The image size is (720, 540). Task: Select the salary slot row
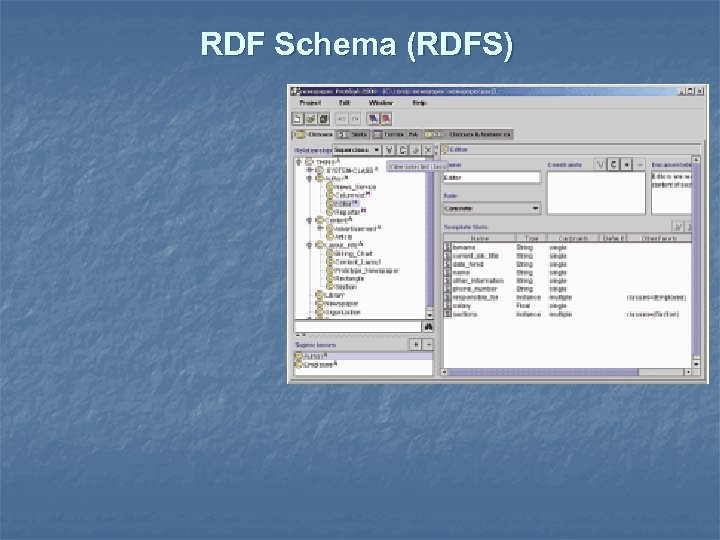click(567, 306)
